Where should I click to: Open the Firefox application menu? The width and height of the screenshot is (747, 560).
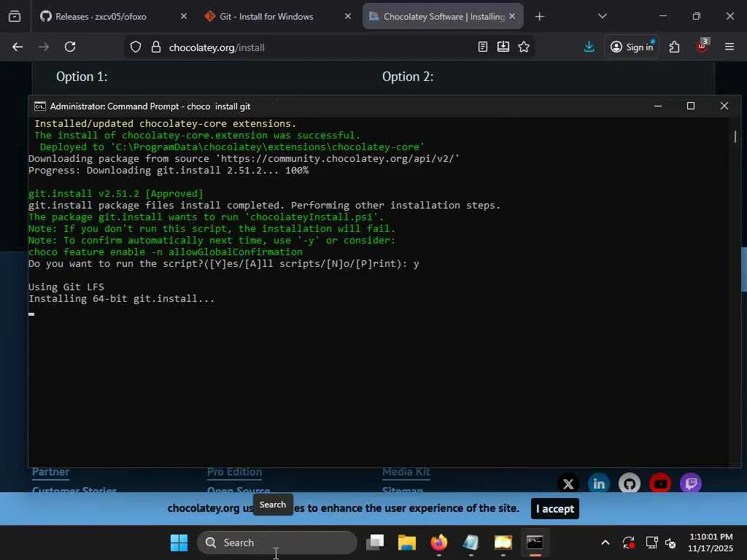coord(729,47)
